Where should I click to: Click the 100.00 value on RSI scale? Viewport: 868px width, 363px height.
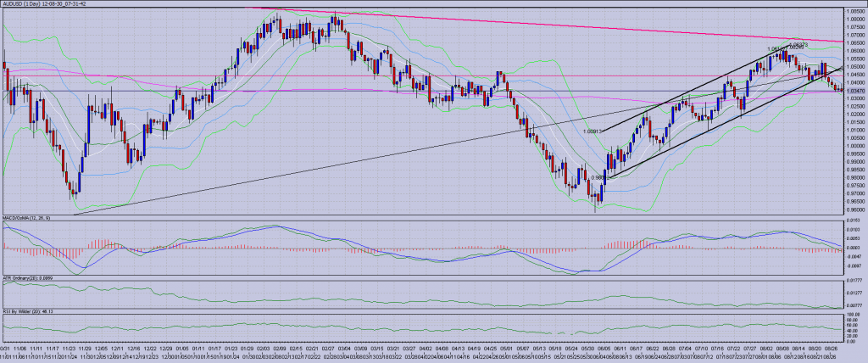pos(853,314)
